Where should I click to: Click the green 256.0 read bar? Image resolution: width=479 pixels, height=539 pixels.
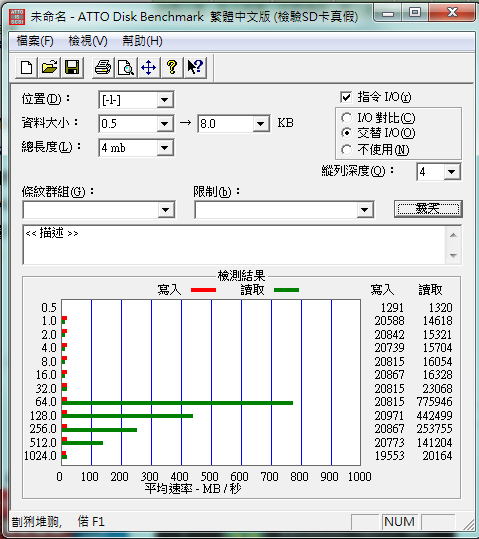[99, 430]
